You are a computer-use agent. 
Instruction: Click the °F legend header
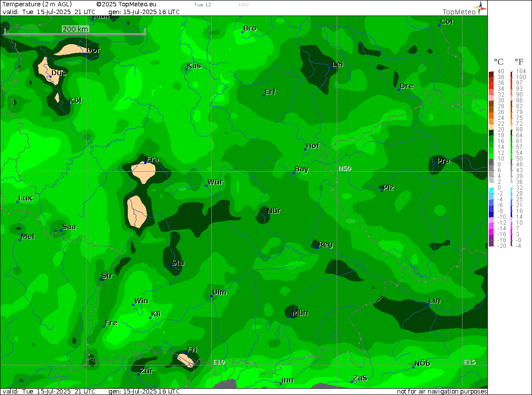point(519,62)
